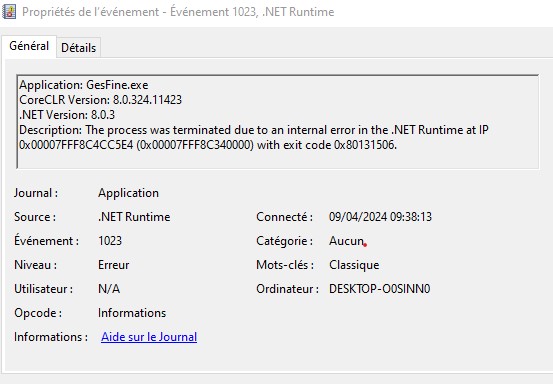Click the 'Mots-clés :' label
553x384 pixels.
285,265
